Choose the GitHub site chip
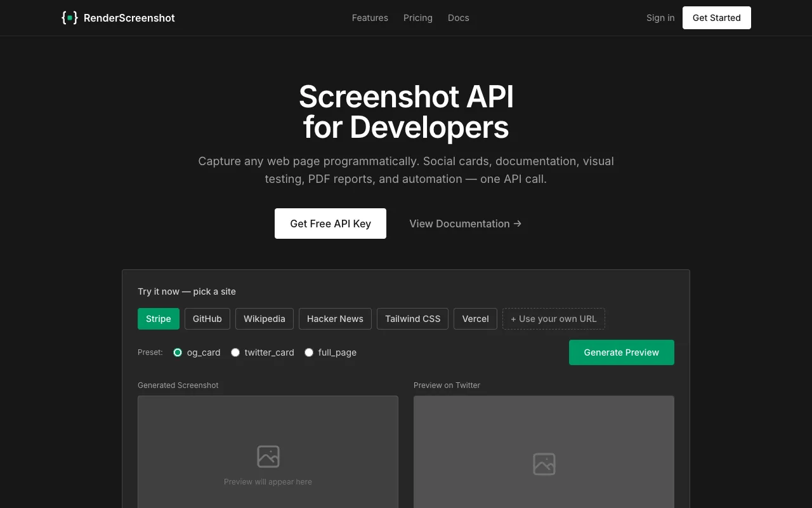 click(207, 319)
